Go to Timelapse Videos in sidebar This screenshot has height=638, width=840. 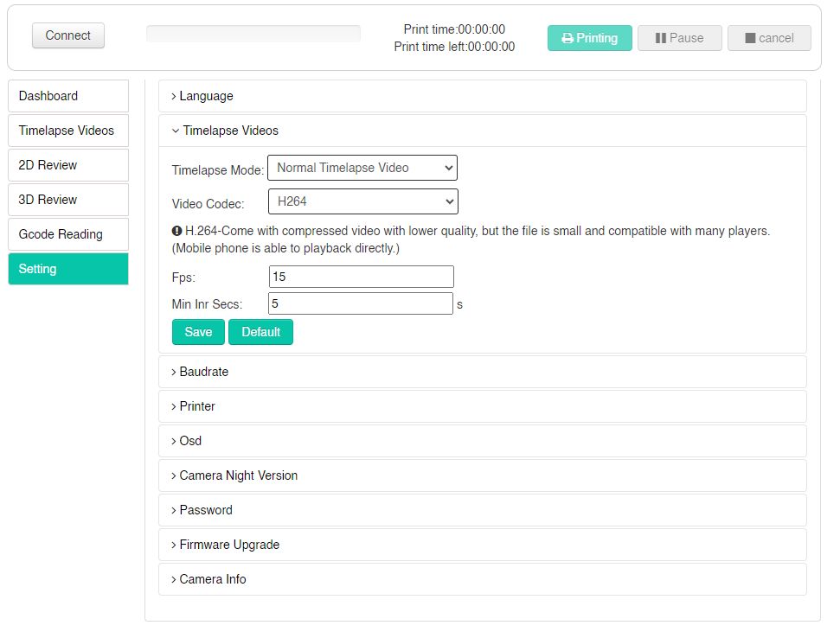(x=68, y=131)
